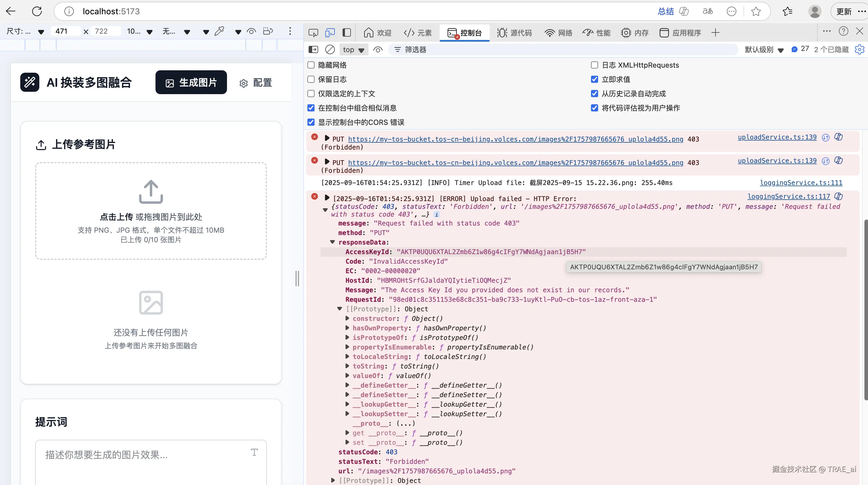
Task: Click the browser page refresh icon
Action: (37, 11)
